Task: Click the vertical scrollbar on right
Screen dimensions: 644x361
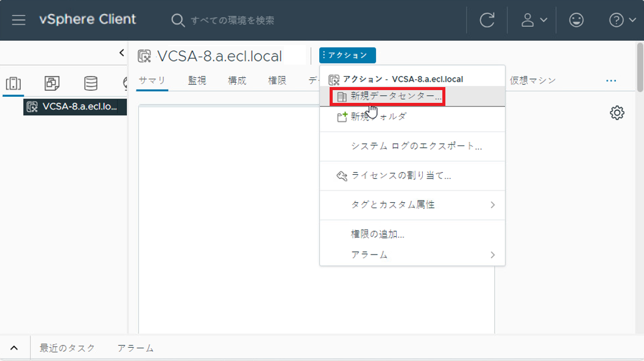Action: (640, 68)
